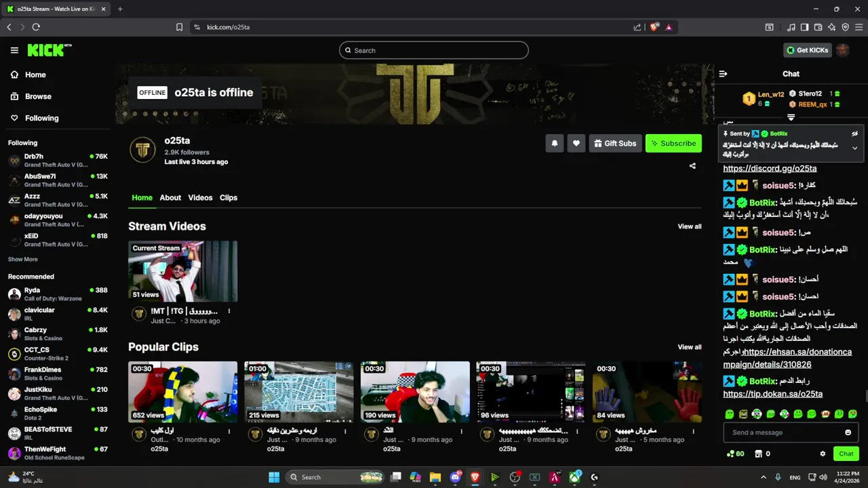Open chat settings gear icon
Image resolution: width=868 pixels, height=488 pixels.
(x=823, y=454)
